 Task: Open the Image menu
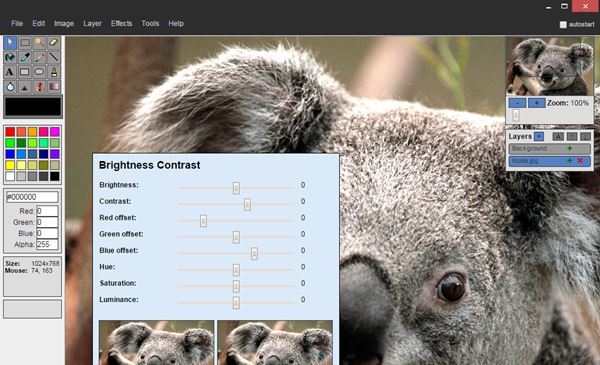64,23
